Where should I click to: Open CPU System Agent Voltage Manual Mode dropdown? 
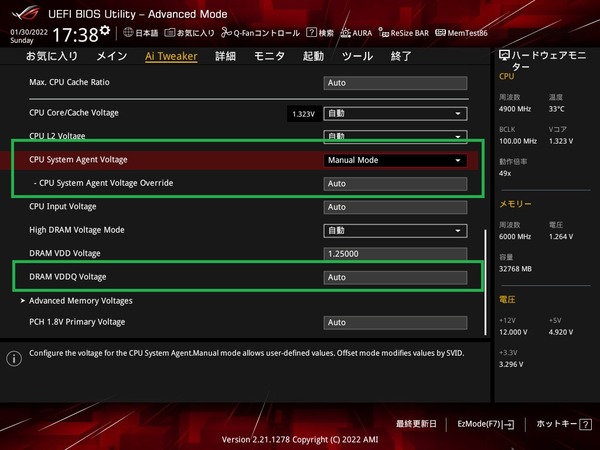click(x=395, y=160)
